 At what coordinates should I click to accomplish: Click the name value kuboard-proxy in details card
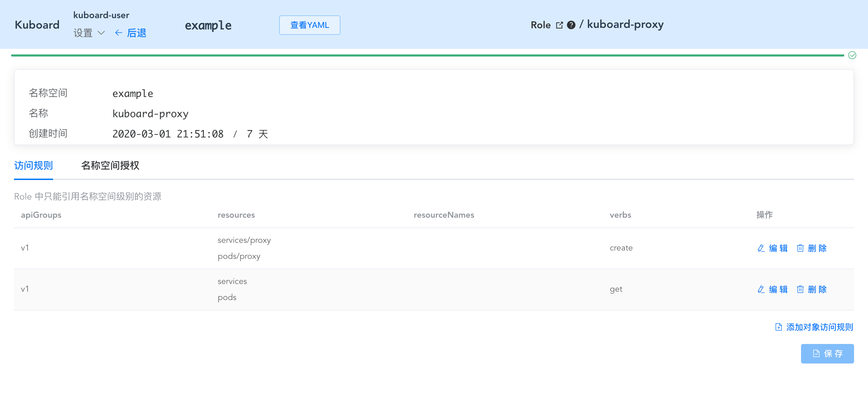[150, 114]
